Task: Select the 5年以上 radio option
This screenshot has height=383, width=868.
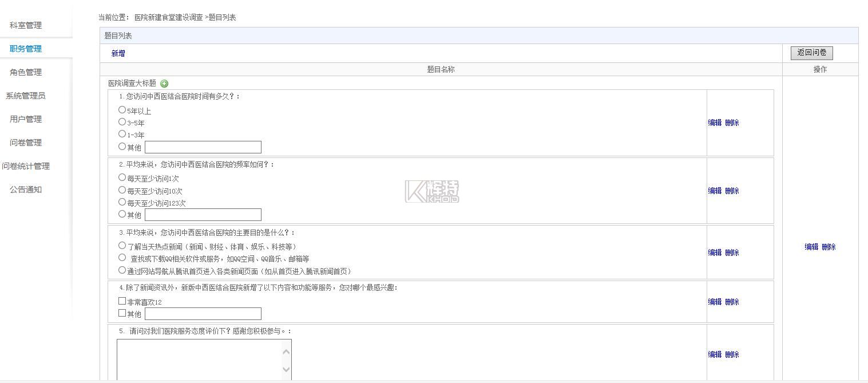Action: (x=122, y=110)
